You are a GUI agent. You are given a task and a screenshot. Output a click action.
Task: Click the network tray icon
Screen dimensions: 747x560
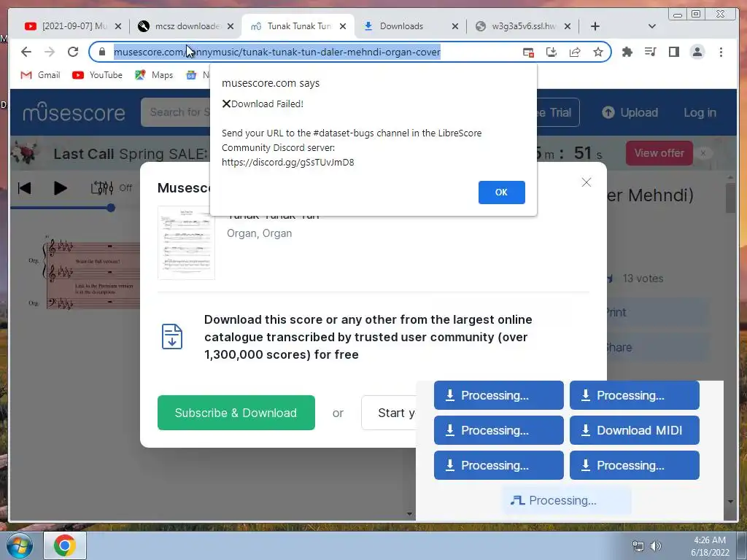pos(638,546)
